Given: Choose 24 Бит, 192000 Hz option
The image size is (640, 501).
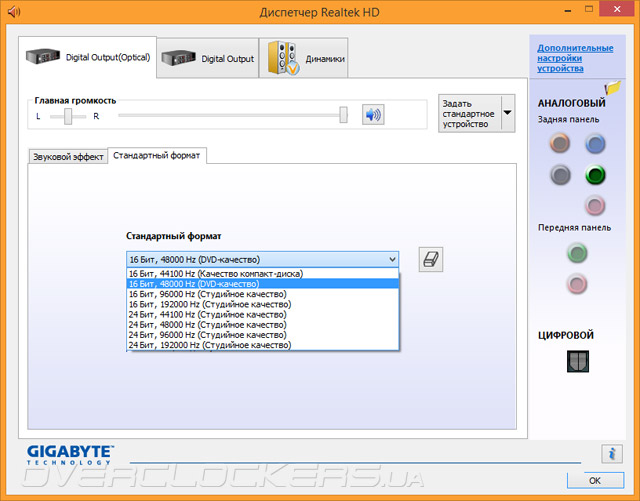Looking at the screenshot, I should 262,345.
